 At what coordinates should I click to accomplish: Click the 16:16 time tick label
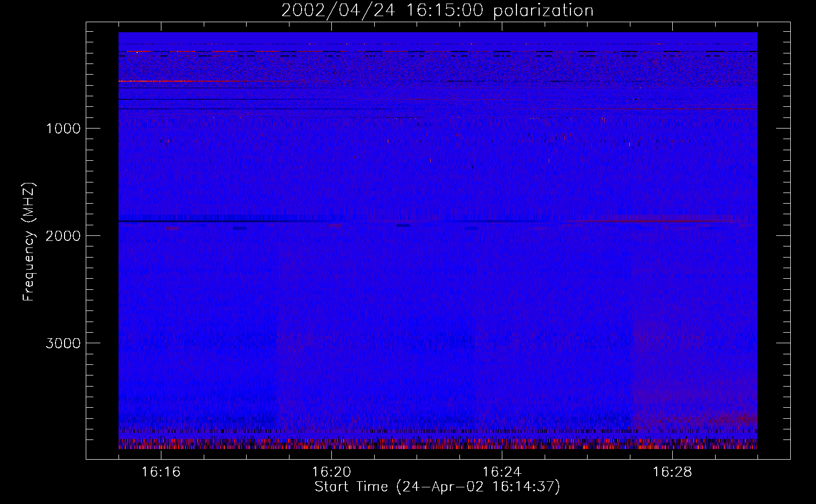(x=161, y=472)
